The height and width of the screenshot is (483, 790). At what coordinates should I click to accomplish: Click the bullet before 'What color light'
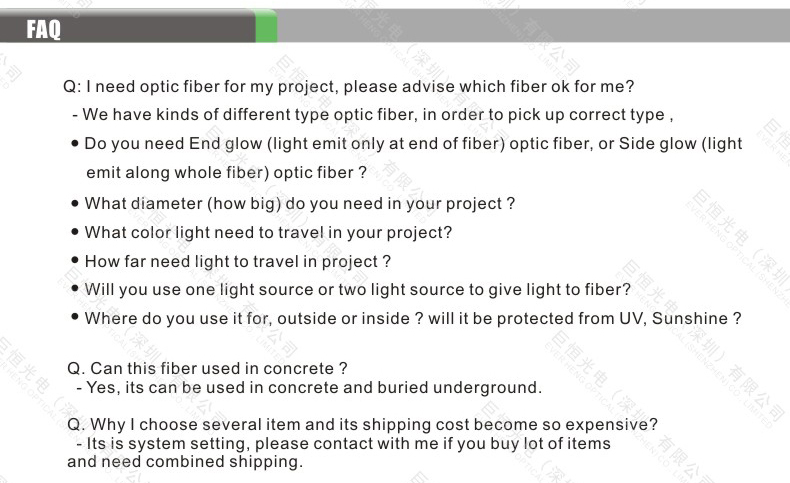tap(75, 232)
